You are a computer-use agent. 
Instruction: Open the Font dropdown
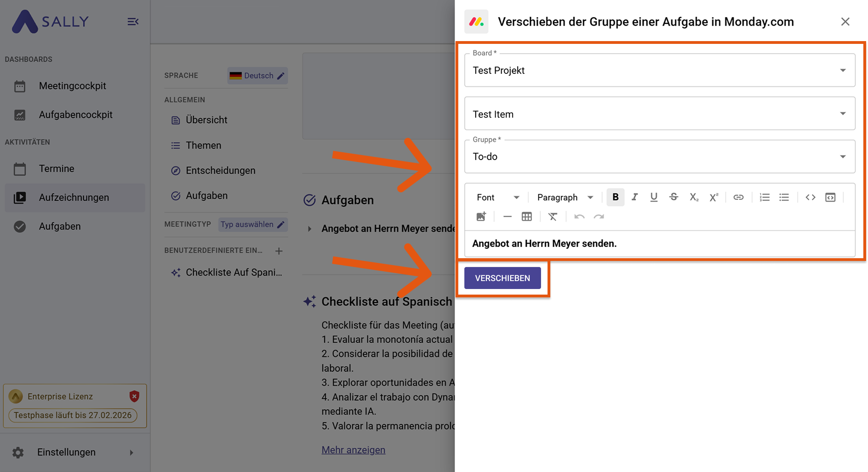coord(498,197)
